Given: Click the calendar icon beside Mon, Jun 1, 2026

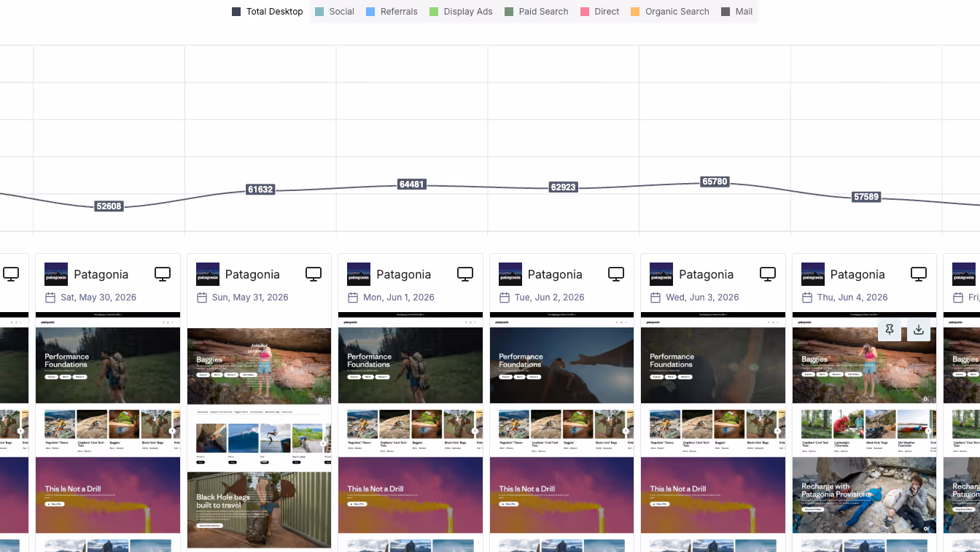Looking at the screenshot, I should coord(353,298).
